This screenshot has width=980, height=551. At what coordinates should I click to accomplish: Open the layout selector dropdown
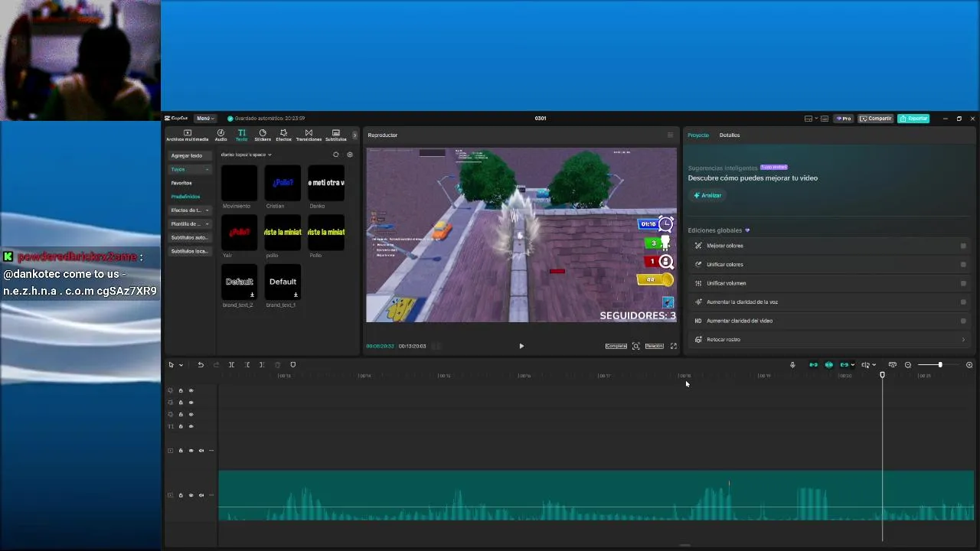810,119
